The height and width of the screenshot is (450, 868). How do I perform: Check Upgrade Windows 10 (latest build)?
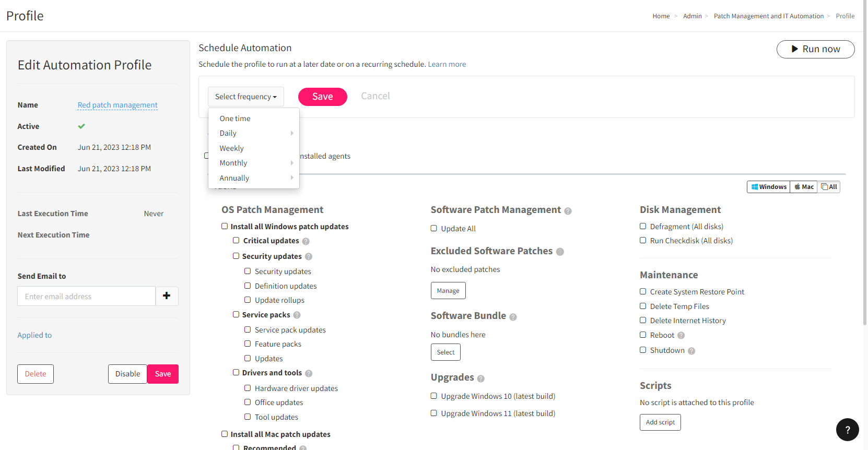(434, 396)
